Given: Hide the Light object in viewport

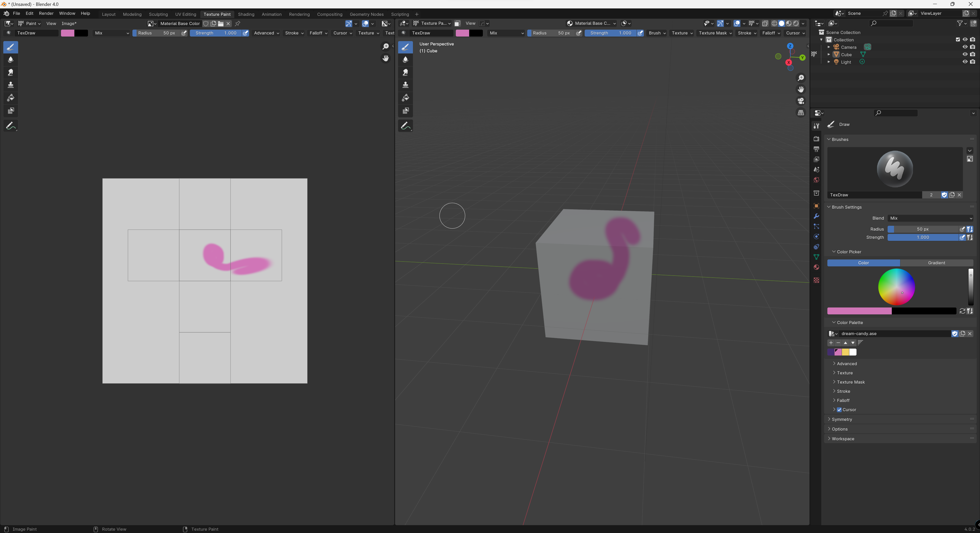Looking at the screenshot, I should [965, 62].
